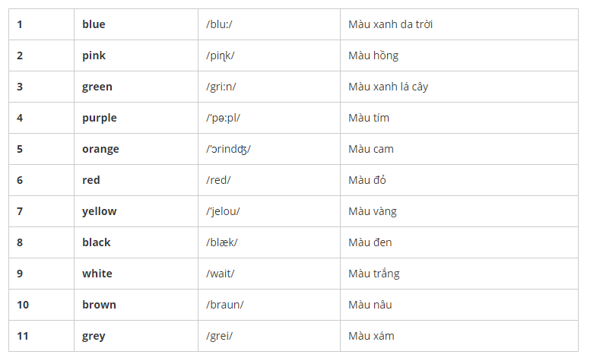Click the row number 11 cell
Screen dimensions: 603x364
click(23, 336)
